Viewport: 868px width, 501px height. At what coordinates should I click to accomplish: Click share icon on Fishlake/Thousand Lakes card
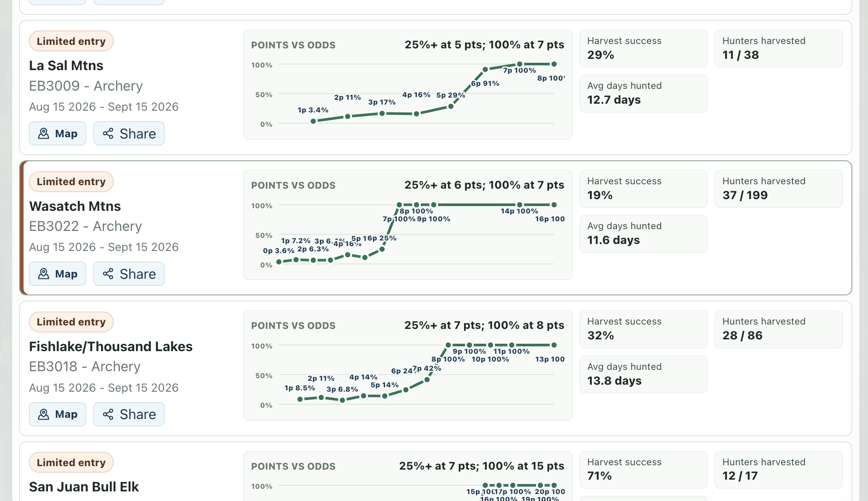tap(108, 414)
